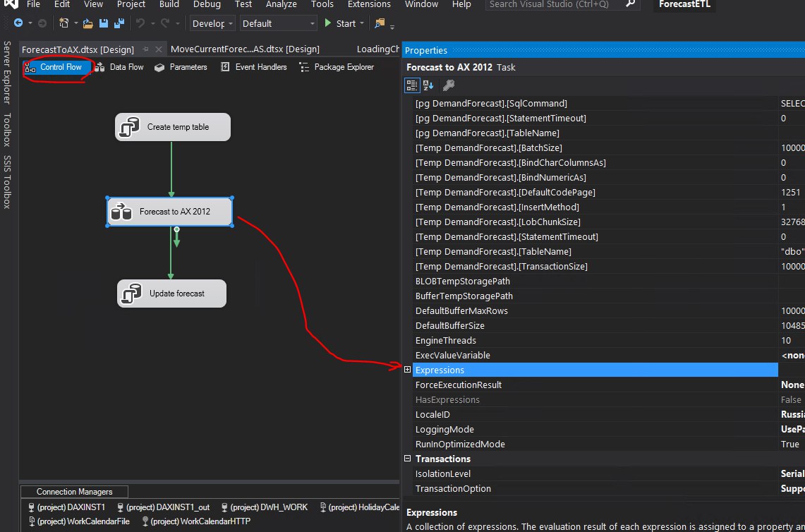The height and width of the screenshot is (532, 805).
Task: Open the Server Explorer side panel
Action: coord(7,73)
